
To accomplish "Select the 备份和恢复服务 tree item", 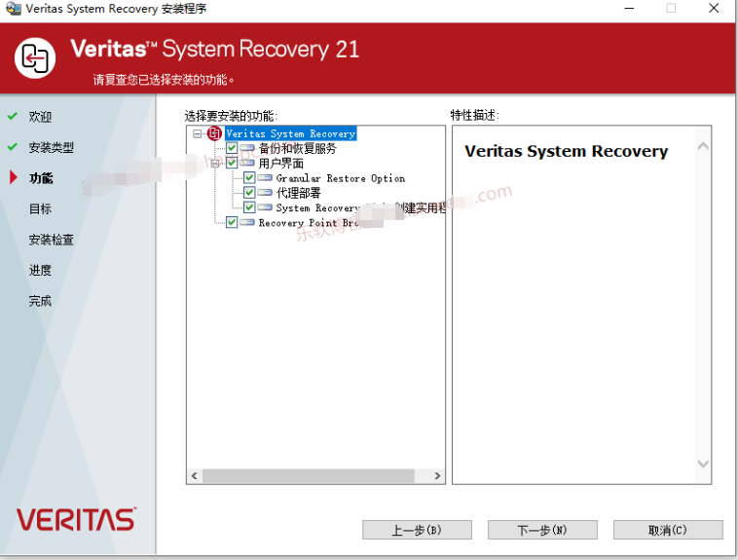I will click(x=298, y=148).
